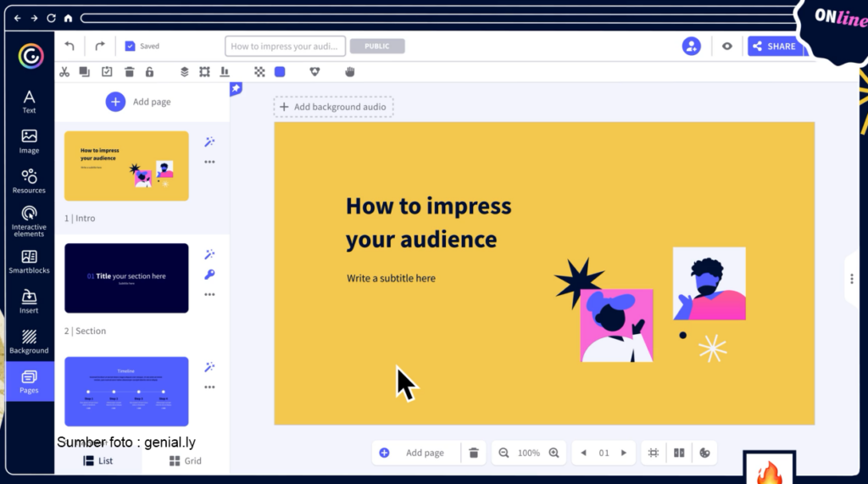Click the browser back arrow
Image resolution: width=868 pixels, height=484 pixels.
18,19
